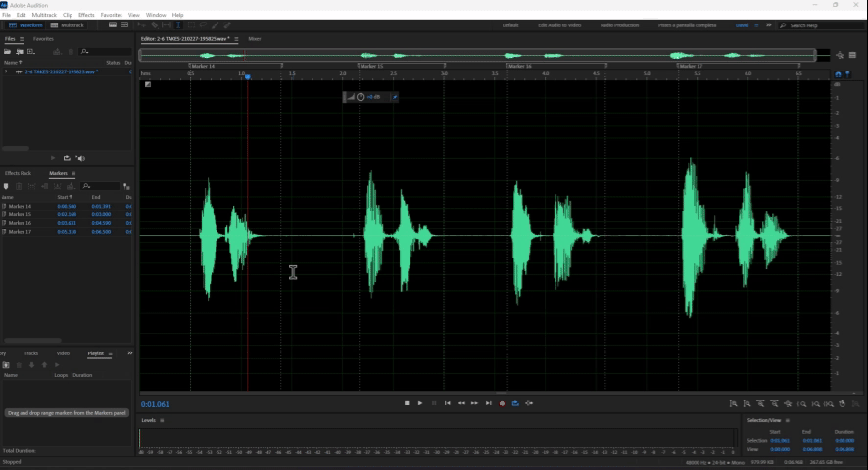Click Zoom Out Time icon
The height and width of the screenshot is (470, 868).
(775, 404)
